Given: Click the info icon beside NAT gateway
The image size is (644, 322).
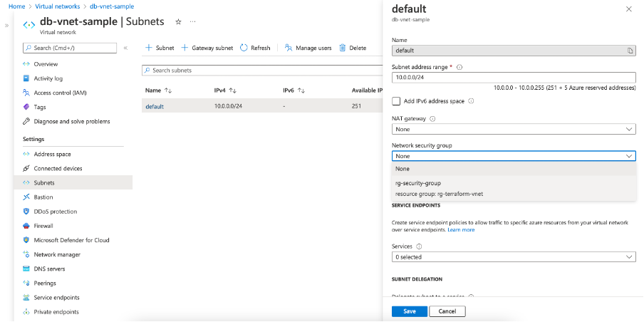Looking at the screenshot, I should click(432, 119).
